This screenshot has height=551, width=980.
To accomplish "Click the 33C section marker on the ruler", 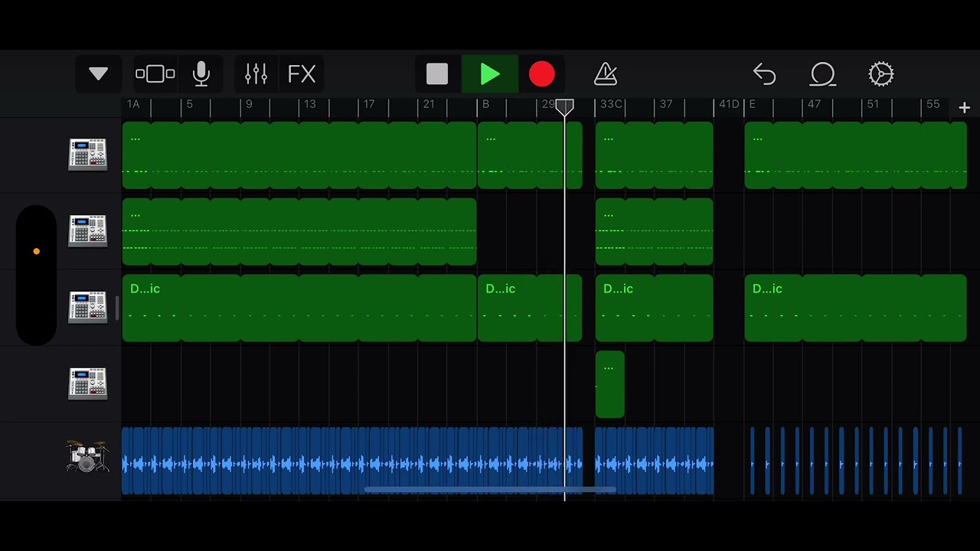I will point(611,104).
